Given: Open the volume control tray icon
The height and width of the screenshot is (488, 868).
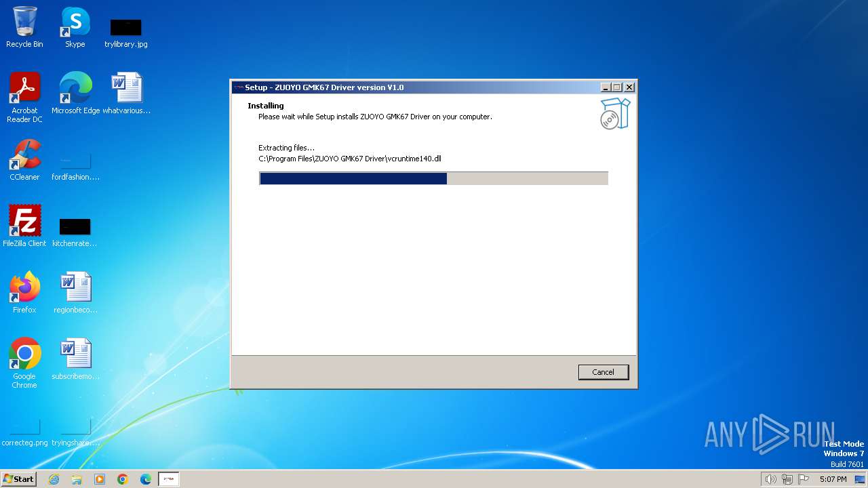Looking at the screenshot, I should 770,479.
